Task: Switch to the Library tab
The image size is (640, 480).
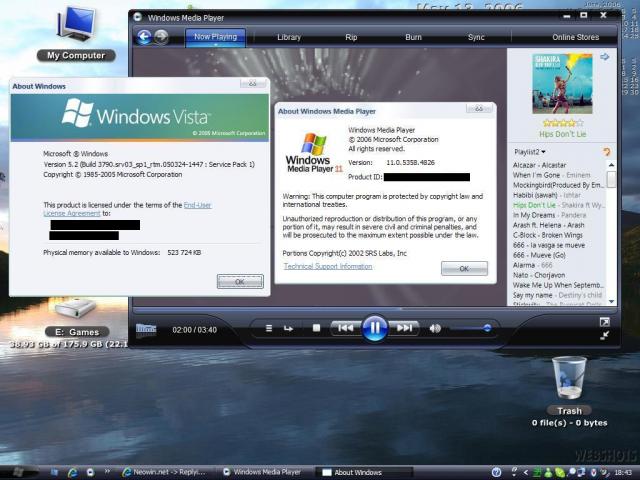Action: 289,37
